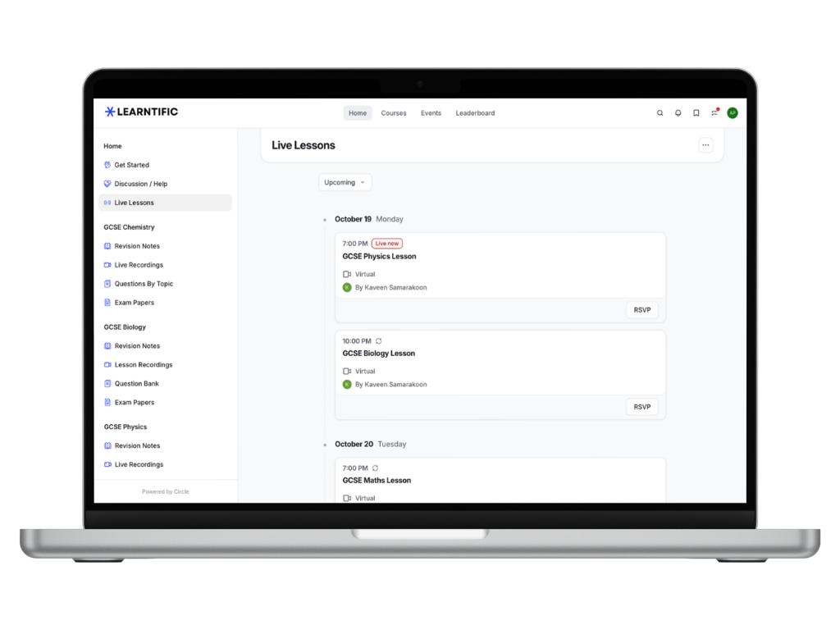
Task: Click the Get Started sidebar icon
Action: coord(107,165)
